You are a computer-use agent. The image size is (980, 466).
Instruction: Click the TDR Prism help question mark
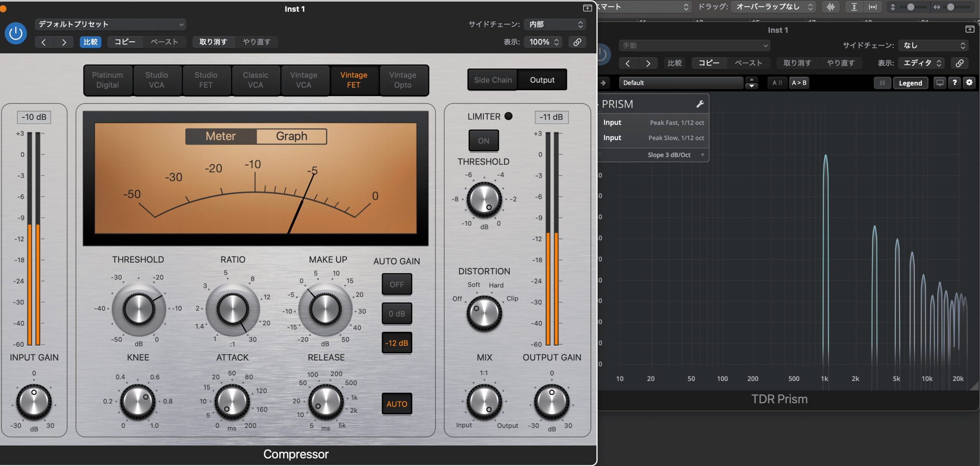click(954, 83)
